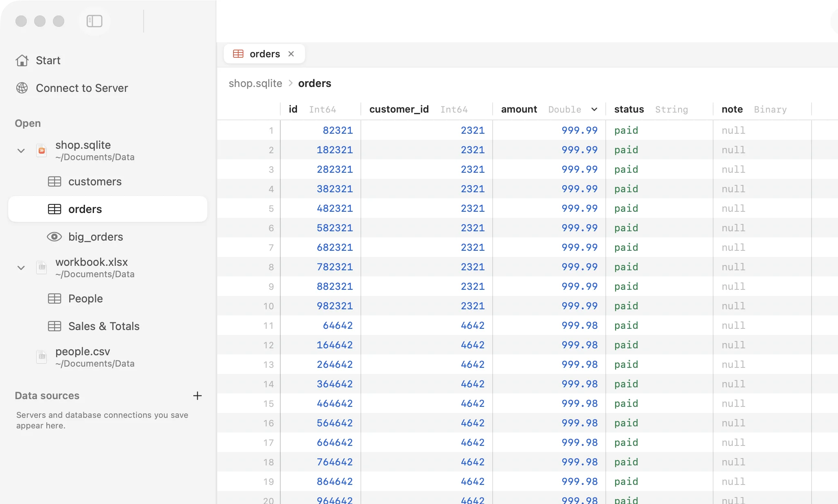Click the big_orders view eye icon
Image resolution: width=838 pixels, height=504 pixels.
pyautogui.click(x=55, y=237)
